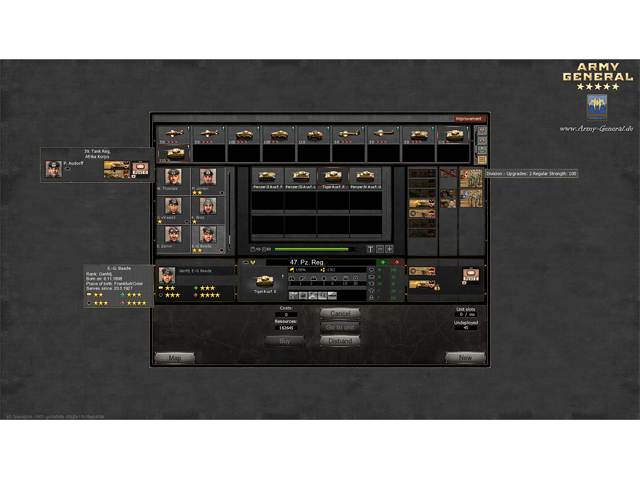Select the highlighted tank entry in the class list
This screenshot has width=640, height=480.
coord(422,203)
